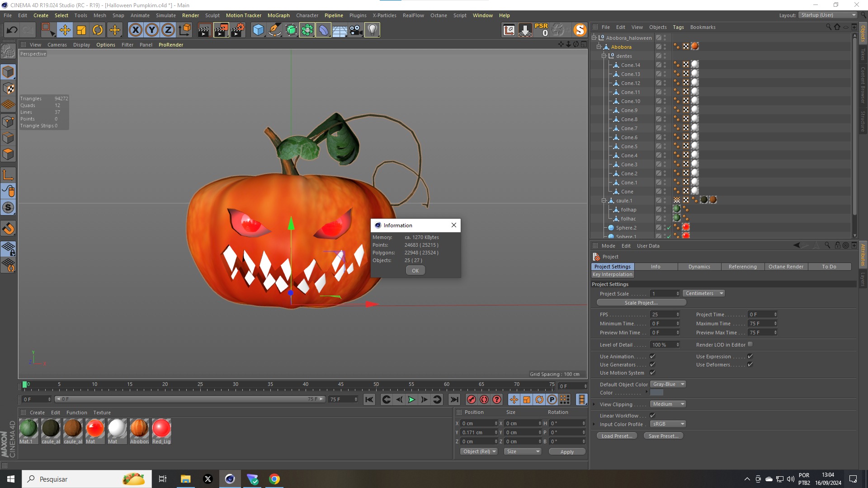
Task: Add a Cube primitive object
Action: click(258, 30)
